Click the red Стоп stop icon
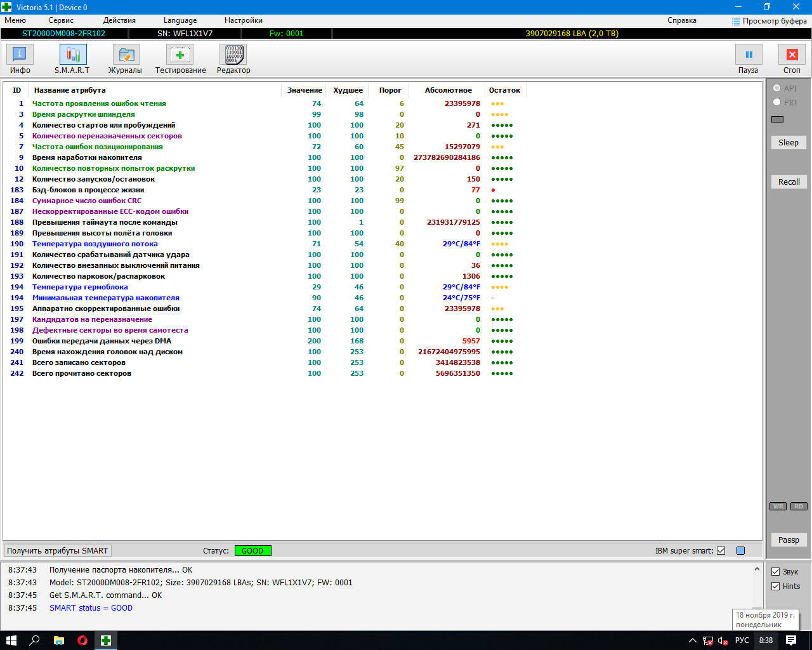 pyautogui.click(x=791, y=55)
